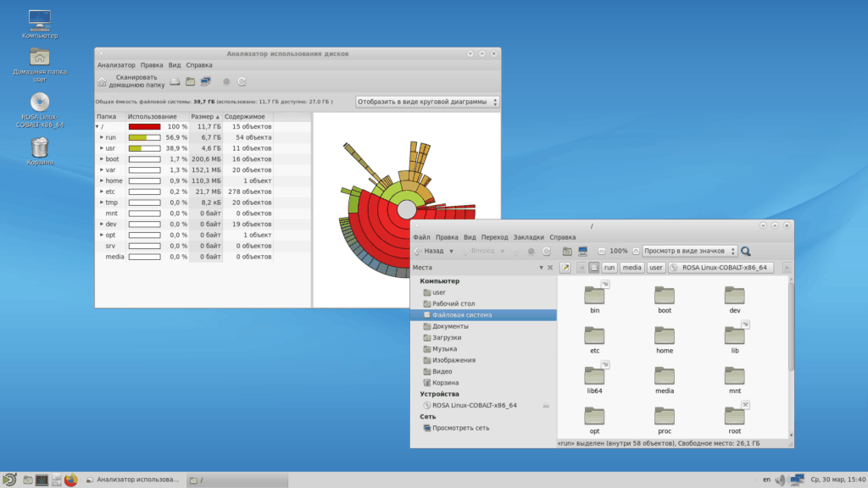This screenshot has width=868, height=488.
Task: Click the scan remote folder icon
Action: coord(205,81)
